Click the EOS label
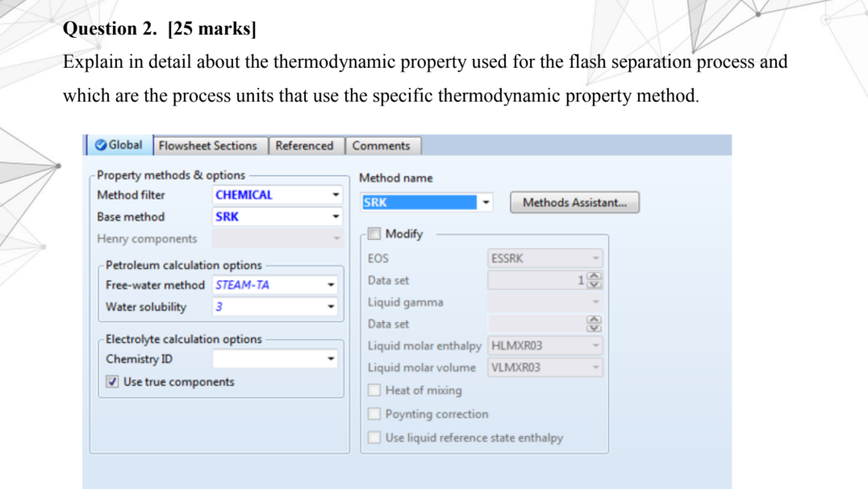This screenshot has height=489, width=868. 378,258
